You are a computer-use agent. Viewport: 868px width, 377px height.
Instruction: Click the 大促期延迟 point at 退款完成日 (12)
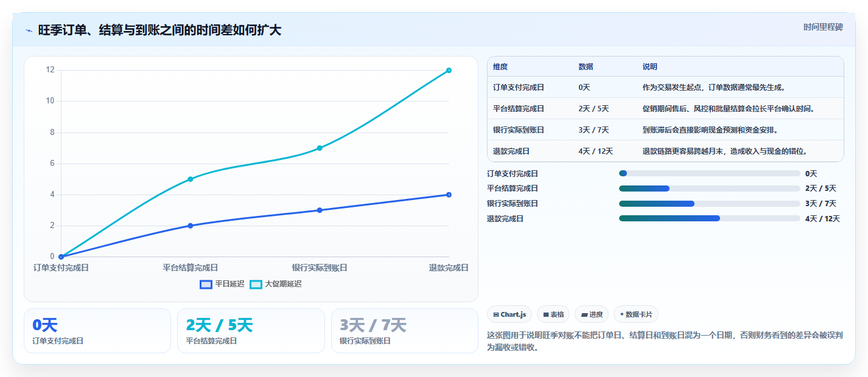coord(449,71)
